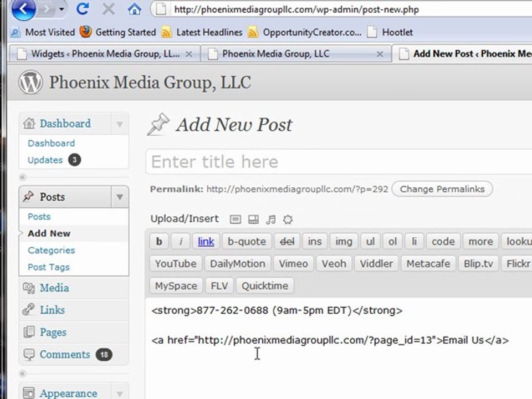Click the more quicktag button
532x399 pixels.
click(480, 241)
